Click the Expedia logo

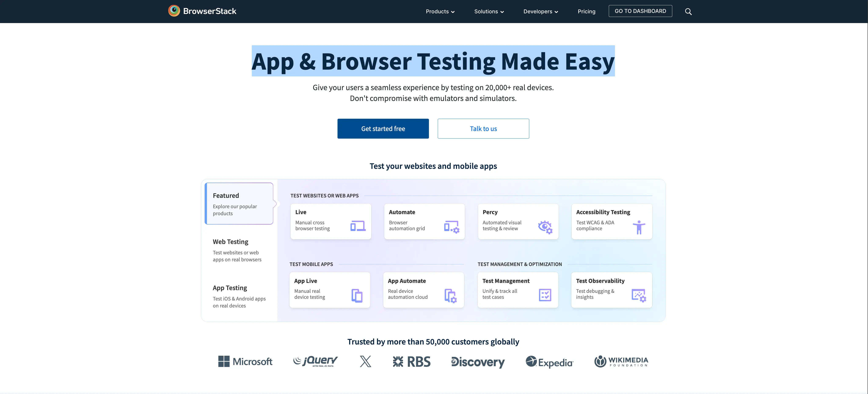click(x=549, y=362)
